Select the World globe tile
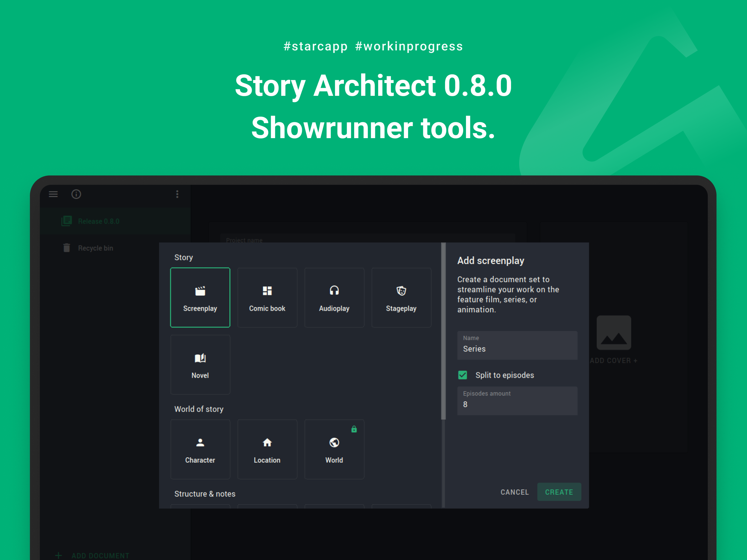The image size is (747, 560). click(x=334, y=449)
